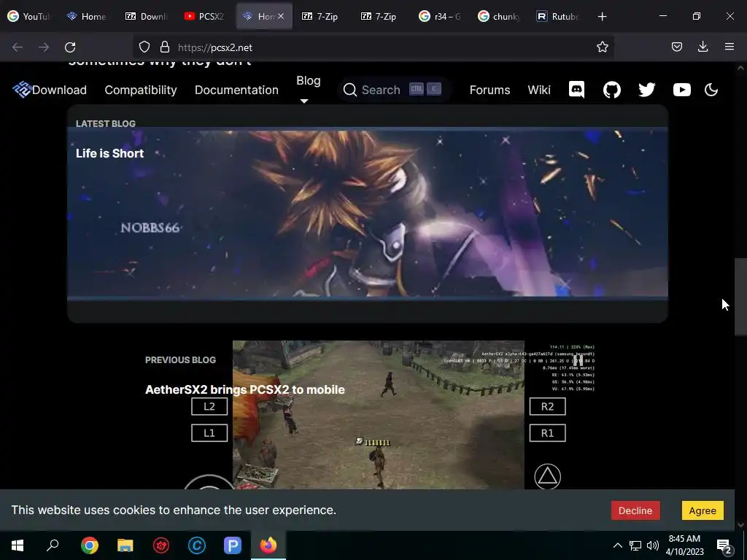Open the Compatibility nav link
Image resolution: width=747 pixels, height=560 pixels.
point(141,90)
